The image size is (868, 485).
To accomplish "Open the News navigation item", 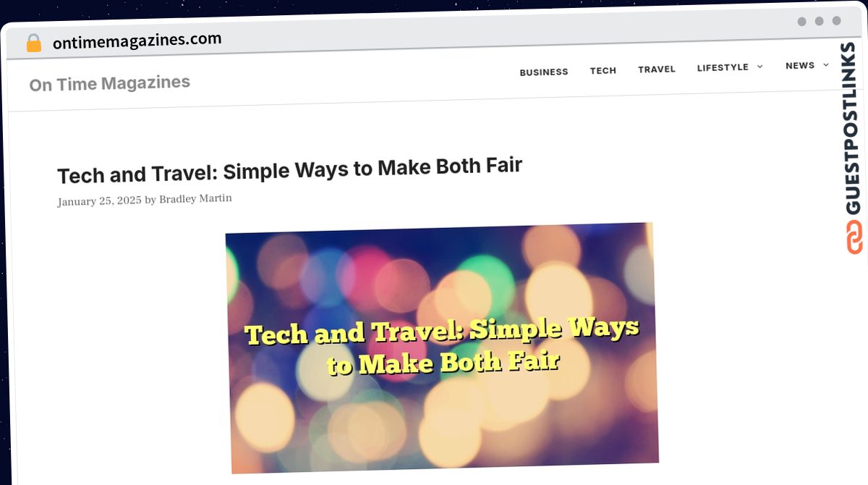I will coord(800,65).
